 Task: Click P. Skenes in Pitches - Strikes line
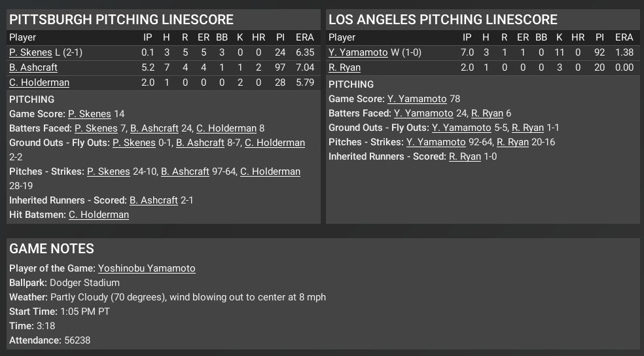[x=109, y=171]
